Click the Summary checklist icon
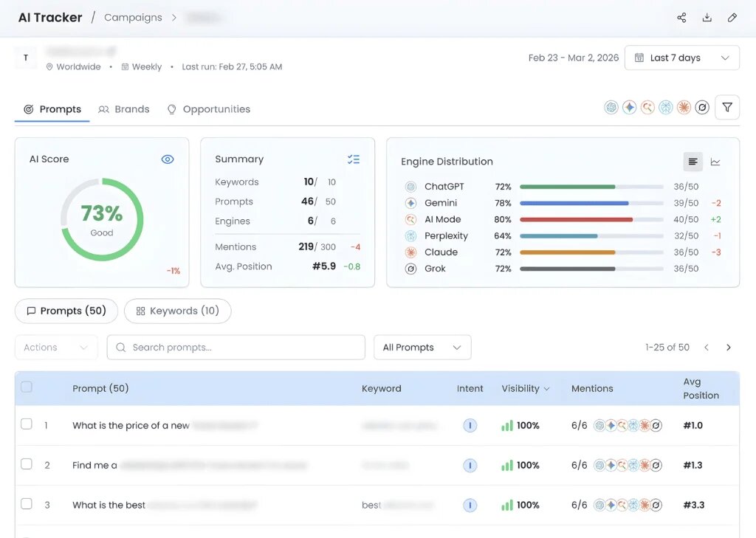Image resolution: width=756 pixels, height=538 pixels. coord(354,159)
